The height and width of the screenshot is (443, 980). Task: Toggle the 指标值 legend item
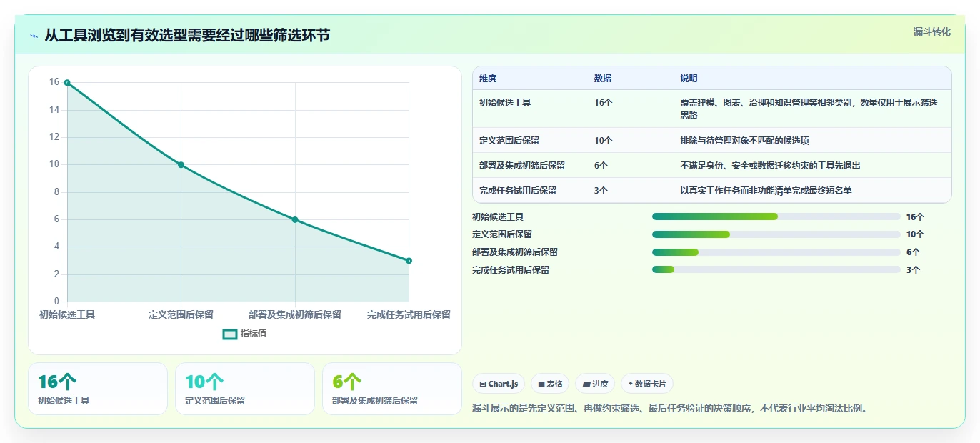point(244,334)
